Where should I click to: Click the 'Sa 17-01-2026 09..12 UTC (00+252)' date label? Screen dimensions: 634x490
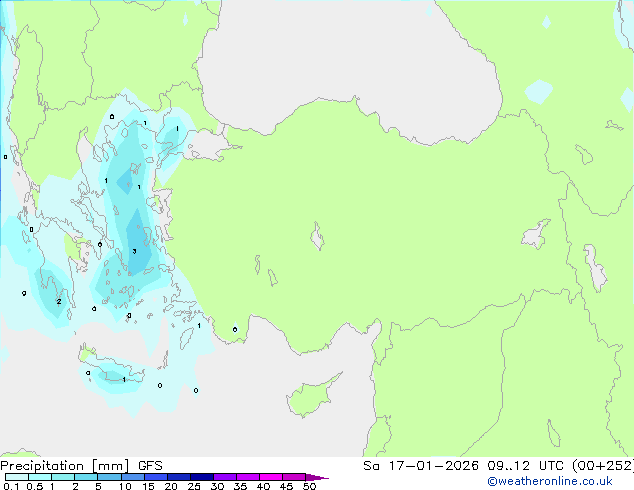point(498,466)
